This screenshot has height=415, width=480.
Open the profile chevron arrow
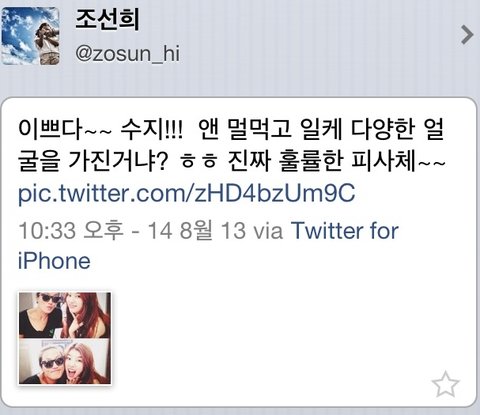[x=467, y=34]
